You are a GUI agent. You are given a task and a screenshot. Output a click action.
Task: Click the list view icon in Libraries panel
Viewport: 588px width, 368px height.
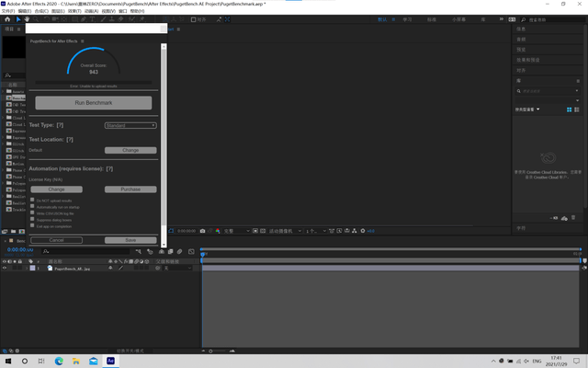click(x=577, y=109)
